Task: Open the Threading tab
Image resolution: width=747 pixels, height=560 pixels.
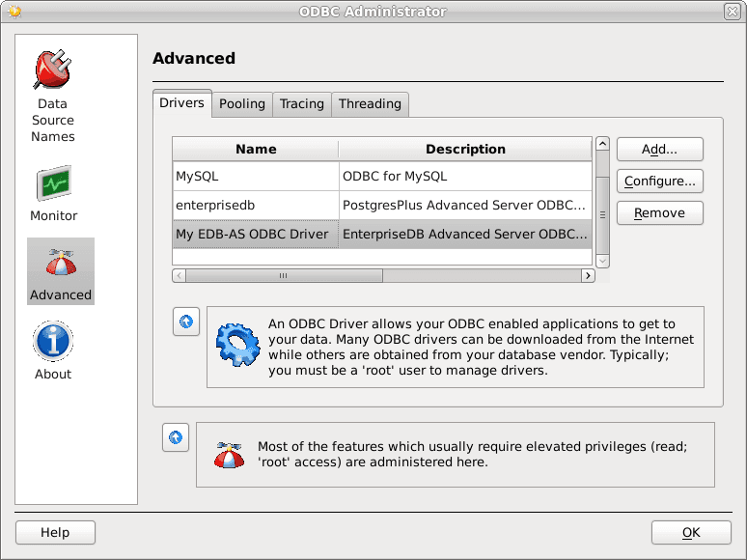Action: click(x=370, y=104)
